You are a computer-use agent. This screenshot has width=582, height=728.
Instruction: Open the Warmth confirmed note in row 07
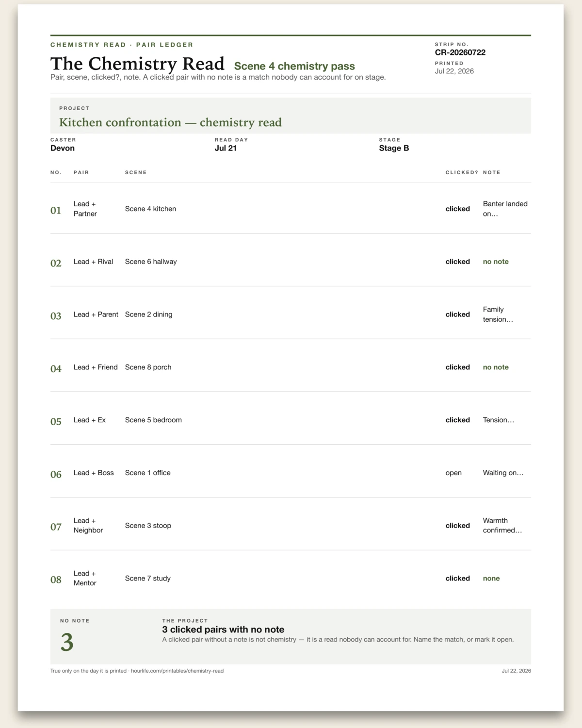coord(502,526)
